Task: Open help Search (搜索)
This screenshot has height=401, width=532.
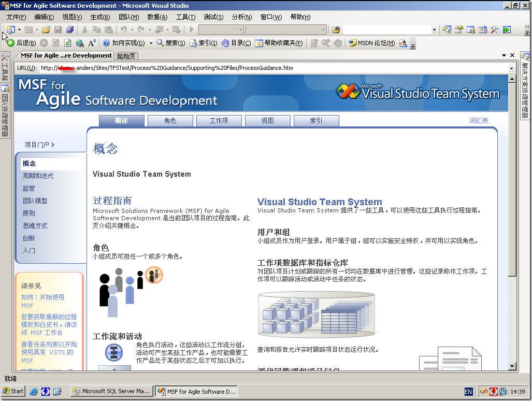Action: (x=170, y=43)
